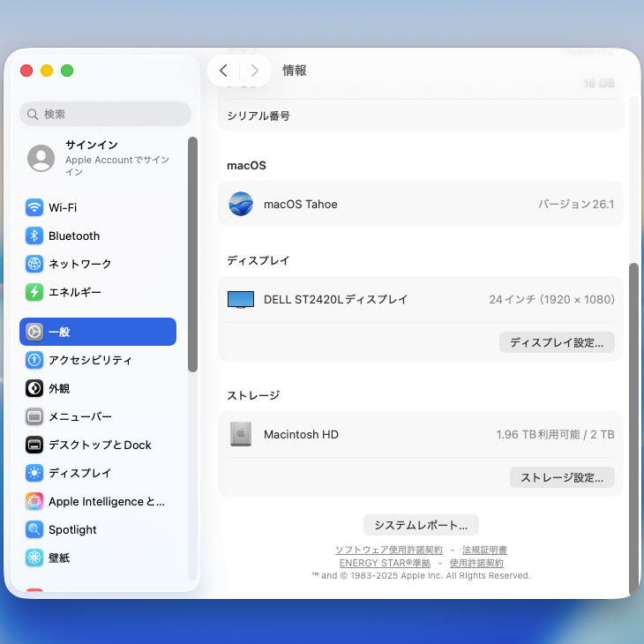The image size is (644, 644).
Task: Click the 検索 search field
Action: point(106,114)
